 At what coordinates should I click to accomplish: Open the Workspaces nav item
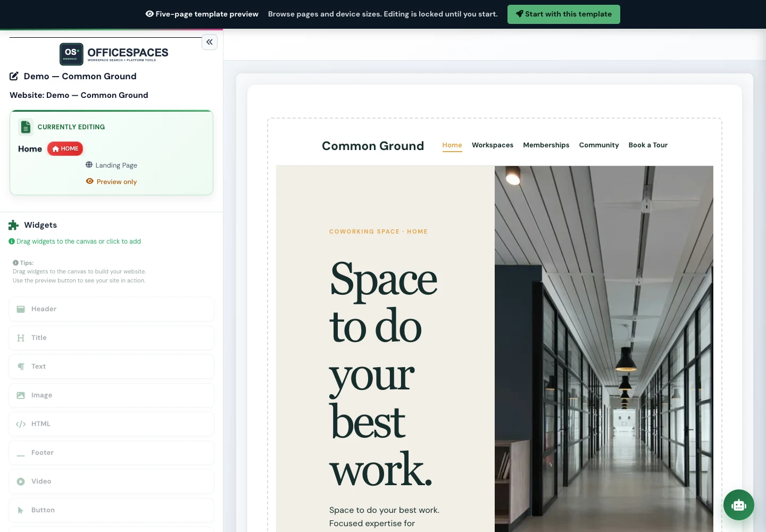tap(493, 145)
